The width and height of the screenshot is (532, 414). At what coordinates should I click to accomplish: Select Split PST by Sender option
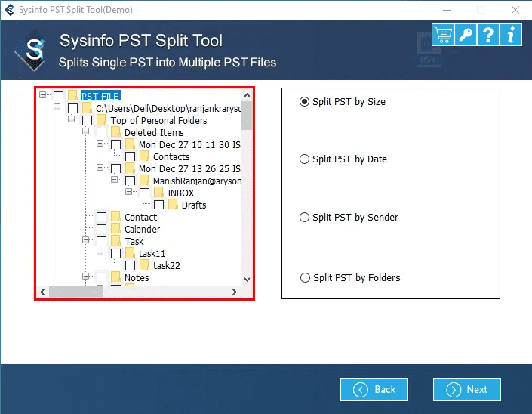349,217
